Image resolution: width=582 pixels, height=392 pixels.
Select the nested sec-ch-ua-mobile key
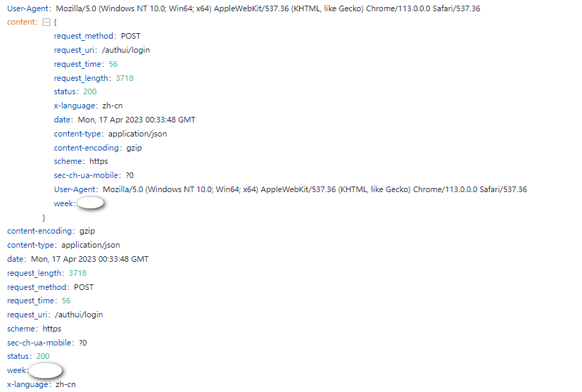point(87,175)
